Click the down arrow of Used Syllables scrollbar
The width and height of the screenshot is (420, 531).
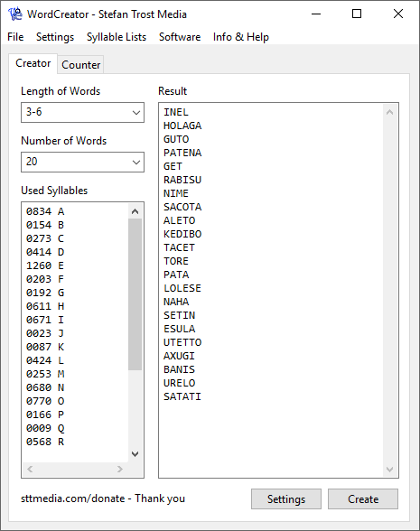135,454
